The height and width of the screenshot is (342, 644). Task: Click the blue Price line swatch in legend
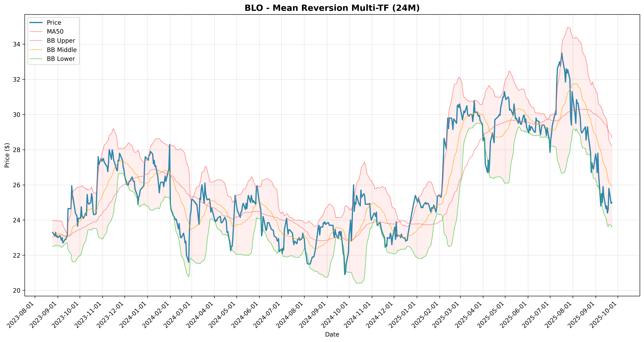(36, 23)
